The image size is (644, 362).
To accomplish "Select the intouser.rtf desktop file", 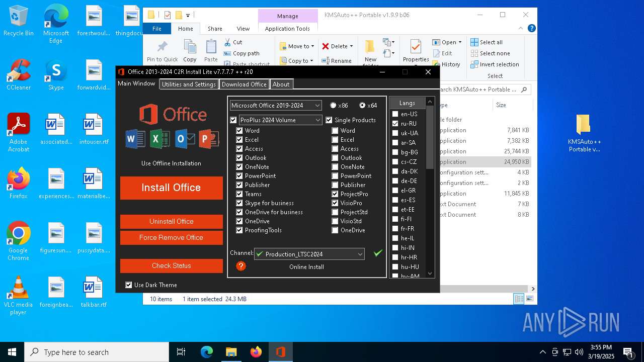I will click(94, 129).
